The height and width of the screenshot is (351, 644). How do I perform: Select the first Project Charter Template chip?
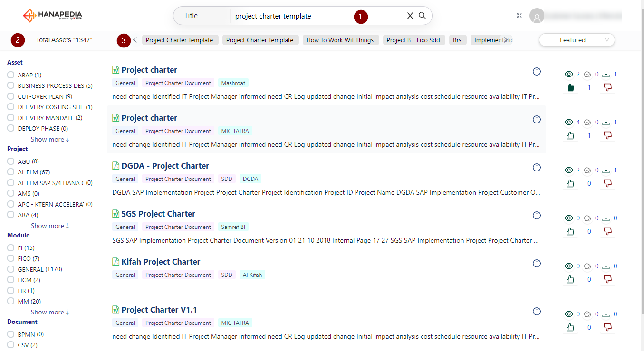pos(180,40)
